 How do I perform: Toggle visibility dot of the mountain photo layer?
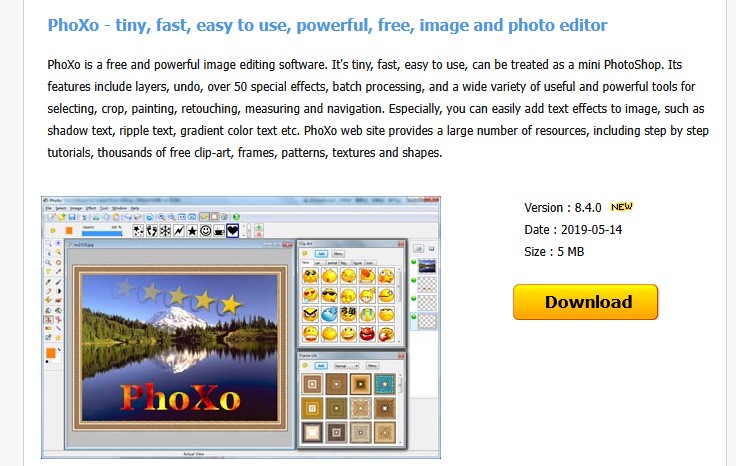[x=414, y=262]
